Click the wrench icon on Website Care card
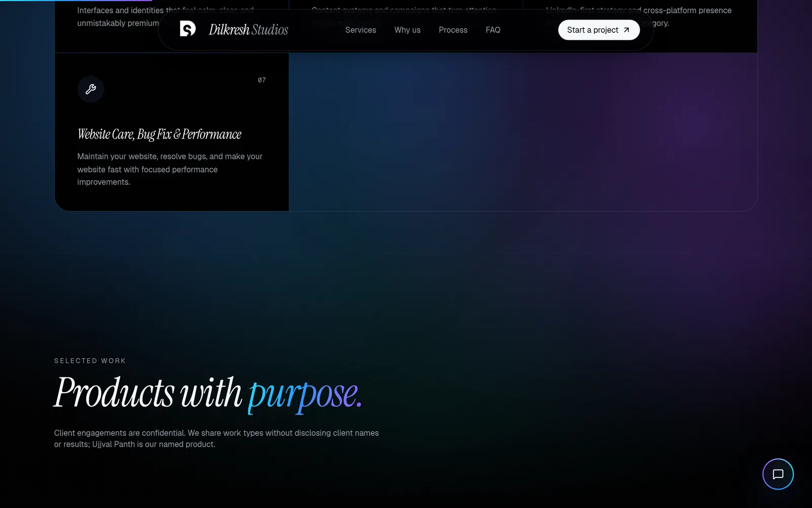This screenshot has width=812, height=508. pyautogui.click(x=91, y=89)
